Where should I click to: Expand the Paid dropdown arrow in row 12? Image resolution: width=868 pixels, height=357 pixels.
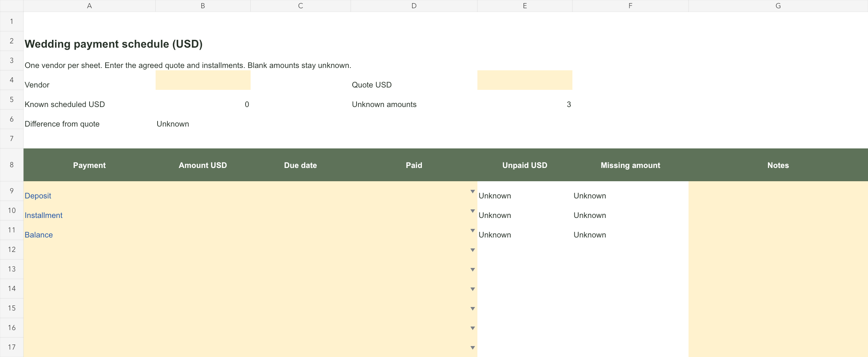click(472, 250)
